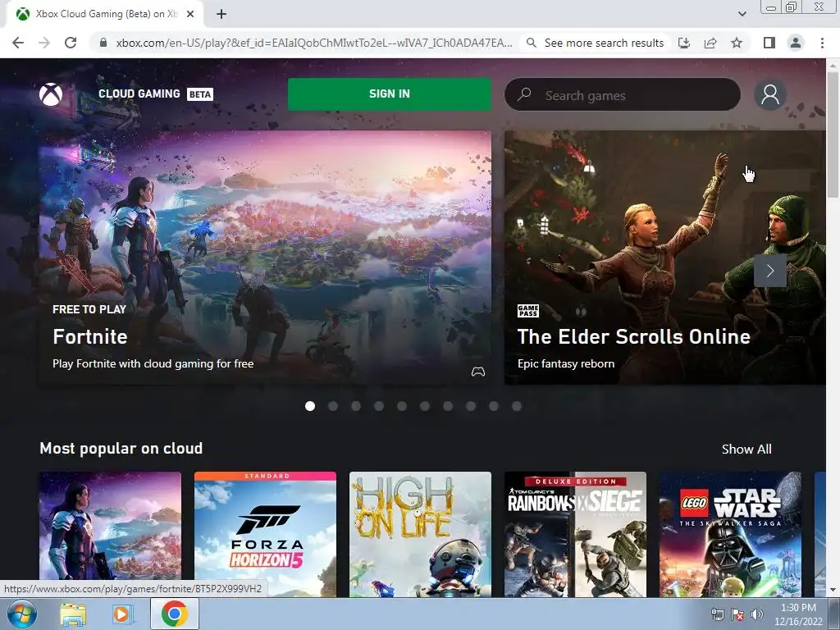Select the first carousel dot
840x630 pixels.
pos(309,406)
